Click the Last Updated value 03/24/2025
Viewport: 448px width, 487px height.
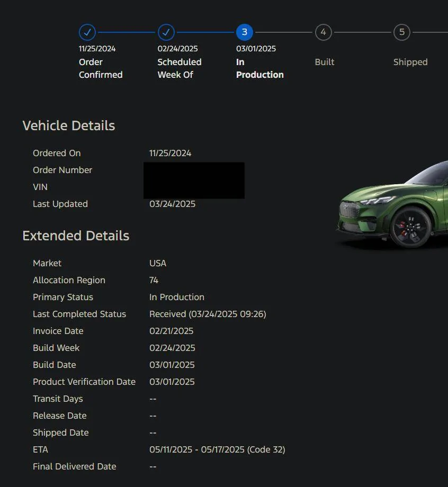point(173,204)
